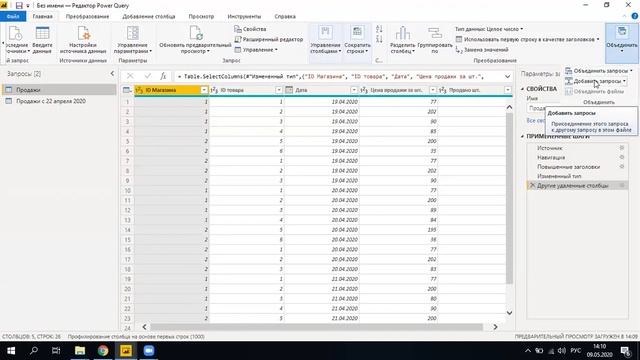
Task: Open the Инструменты ribbon tab
Action: (244, 16)
